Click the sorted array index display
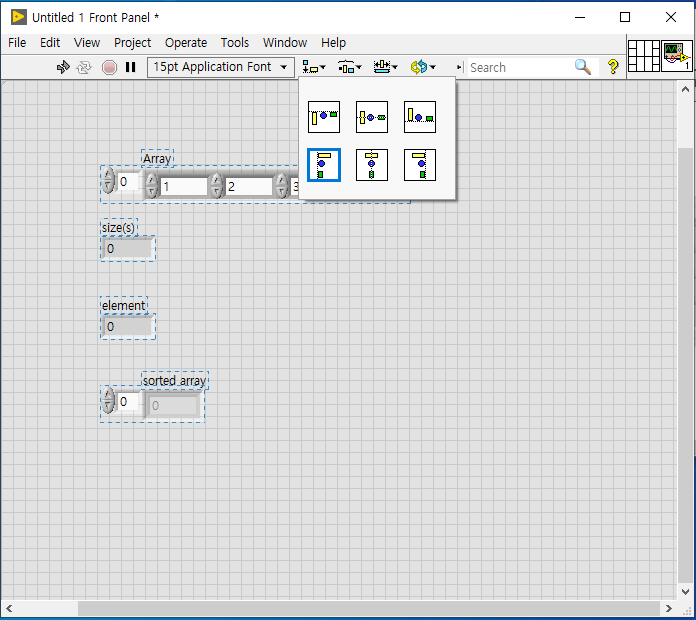The height and width of the screenshot is (620, 696). [128, 402]
